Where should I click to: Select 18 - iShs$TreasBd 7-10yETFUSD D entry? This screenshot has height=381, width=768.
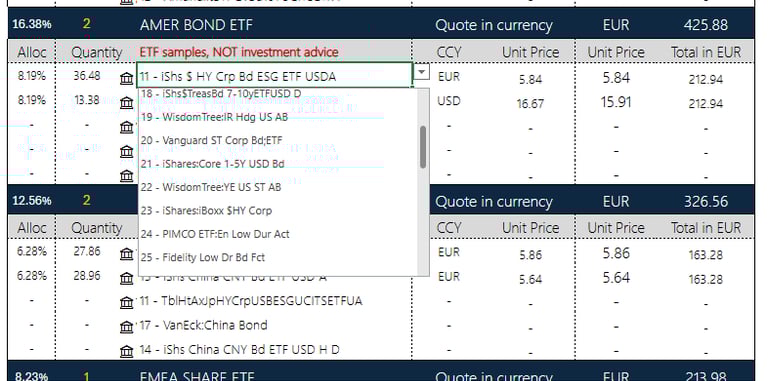(x=221, y=94)
